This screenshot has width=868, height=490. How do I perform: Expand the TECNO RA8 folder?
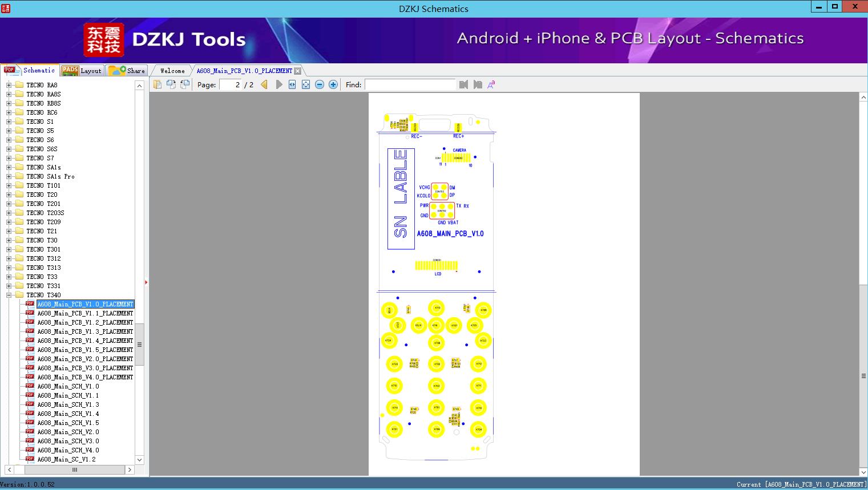[9, 85]
